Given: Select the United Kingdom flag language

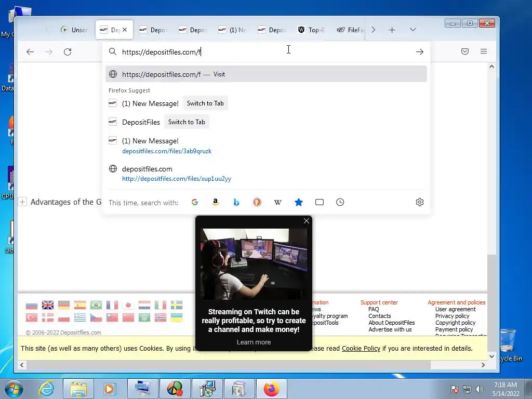Looking at the screenshot, I should 47,305.
